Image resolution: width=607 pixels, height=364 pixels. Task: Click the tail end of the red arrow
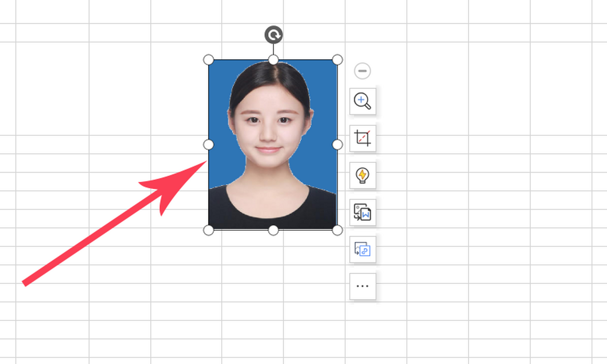[x=24, y=284]
